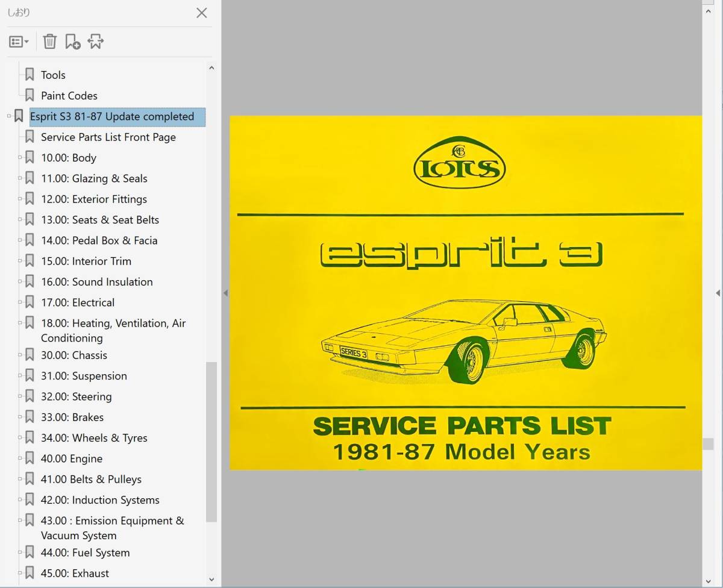Viewport: 723px width, 588px height.
Task: Click bookmark icon next to Tools
Action: tap(30, 75)
